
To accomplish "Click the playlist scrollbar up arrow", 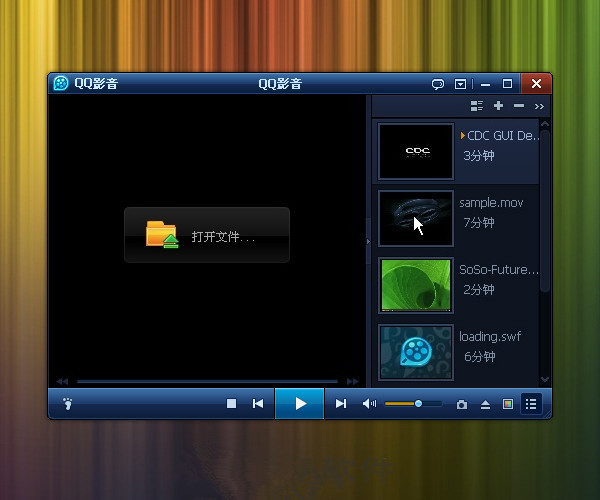I will pyautogui.click(x=545, y=124).
